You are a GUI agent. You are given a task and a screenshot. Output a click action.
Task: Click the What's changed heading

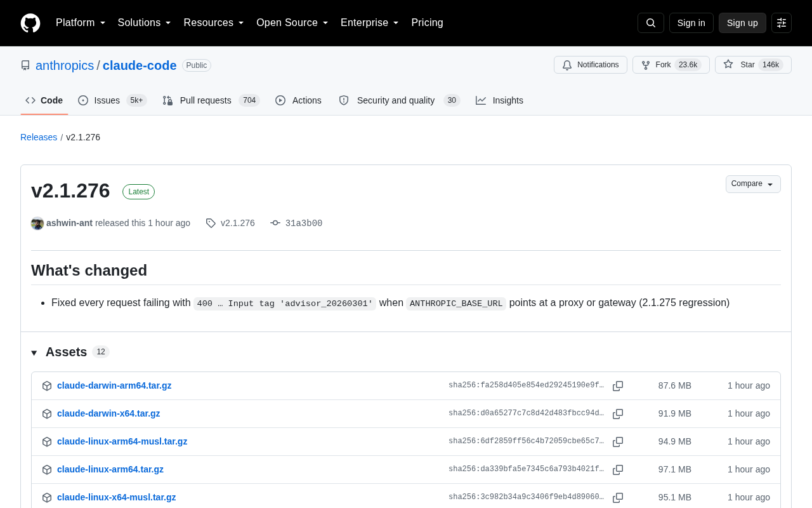[89, 271]
